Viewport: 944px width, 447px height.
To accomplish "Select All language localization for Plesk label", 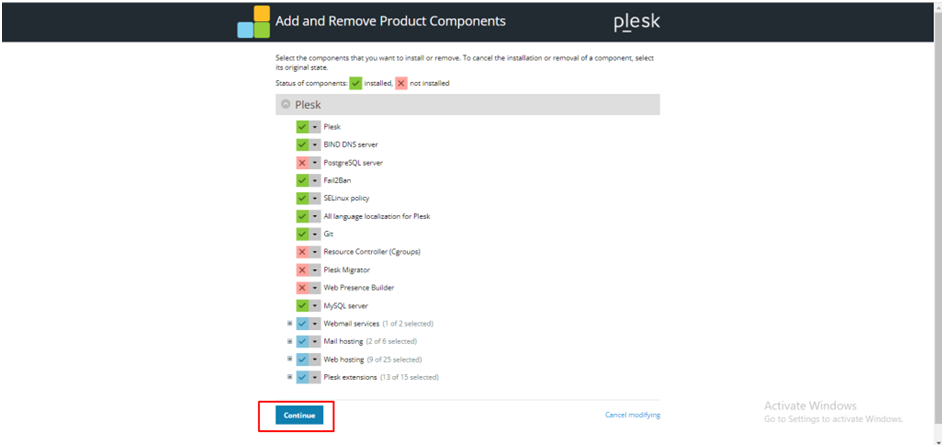I will click(377, 216).
